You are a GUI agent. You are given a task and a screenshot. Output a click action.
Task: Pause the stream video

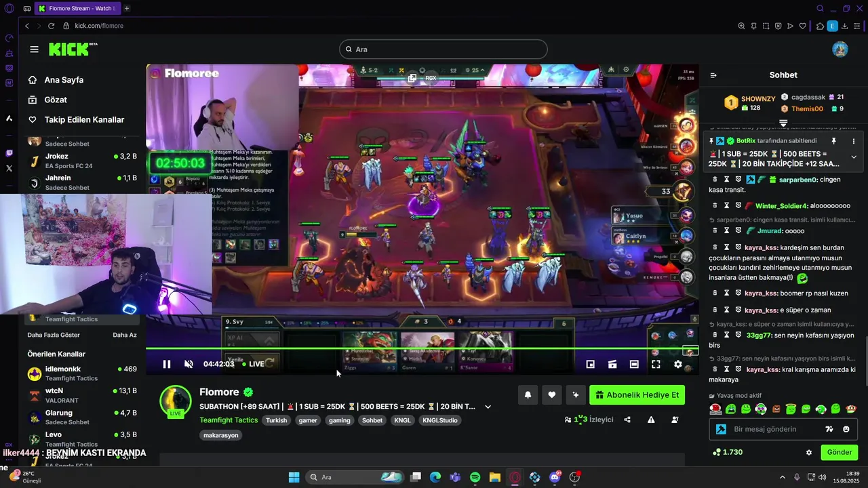[167, 364]
